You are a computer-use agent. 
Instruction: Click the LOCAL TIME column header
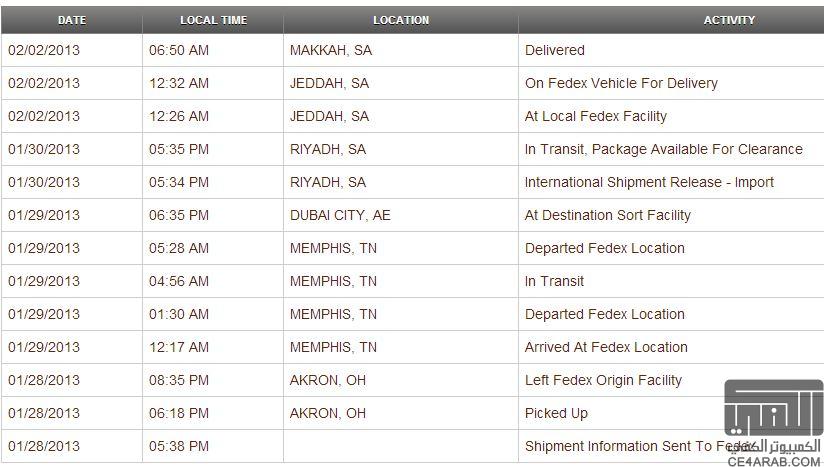pyautogui.click(x=213, y=20)
